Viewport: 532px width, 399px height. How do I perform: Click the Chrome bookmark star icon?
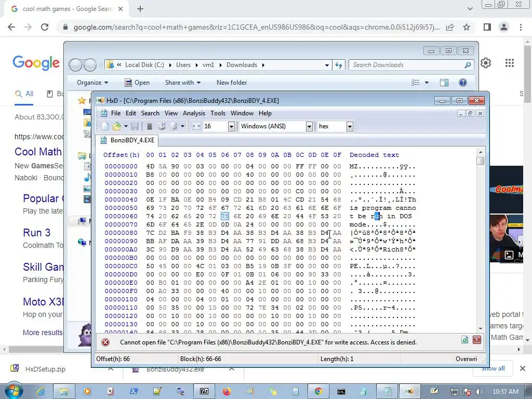pos(467,27)
